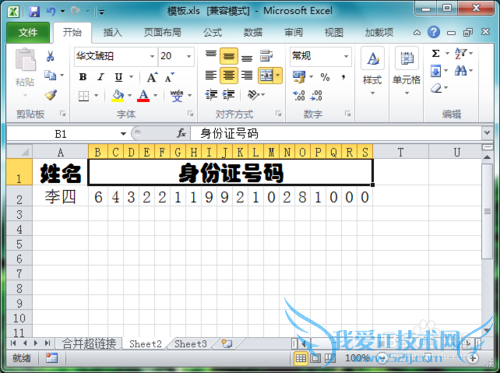Open the Styles 样式 dropdown
Image resolution: width=500 pixels, height=373 pixels.
click(x=372, y=72)
